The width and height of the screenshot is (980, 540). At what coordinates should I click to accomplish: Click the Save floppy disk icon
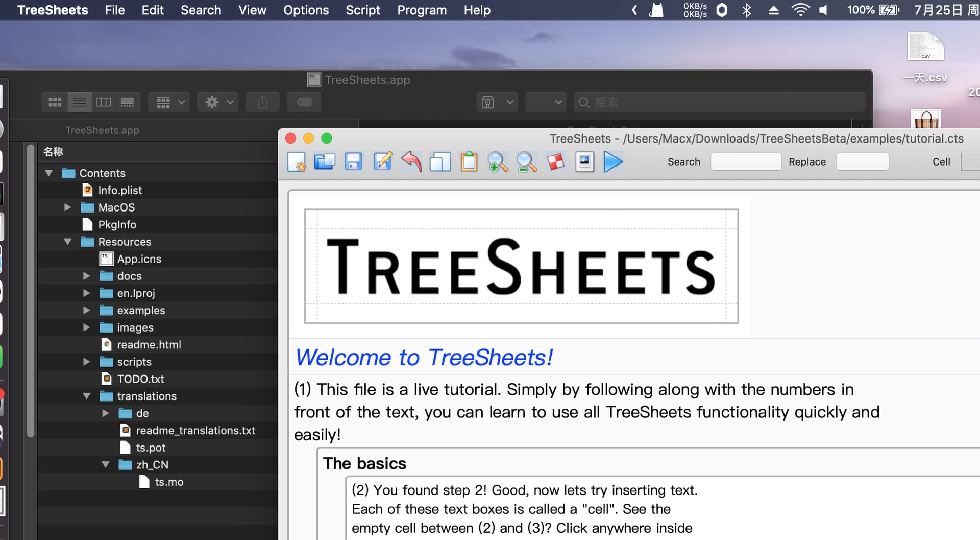point(353,162)
